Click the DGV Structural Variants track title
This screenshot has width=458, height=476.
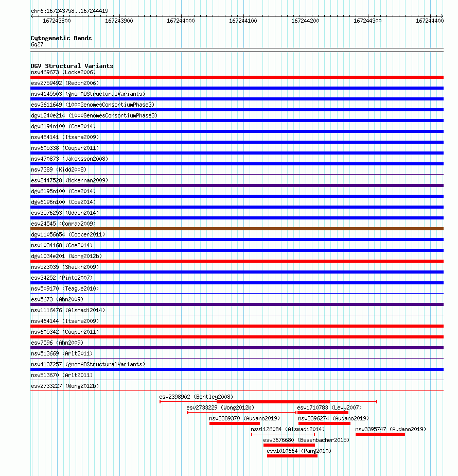(x=72, y=66)
